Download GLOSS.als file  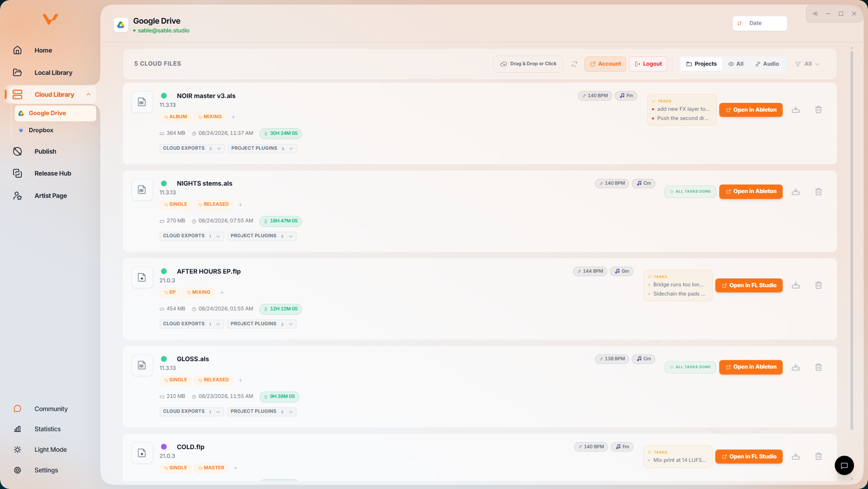click(x=796, y=367)
